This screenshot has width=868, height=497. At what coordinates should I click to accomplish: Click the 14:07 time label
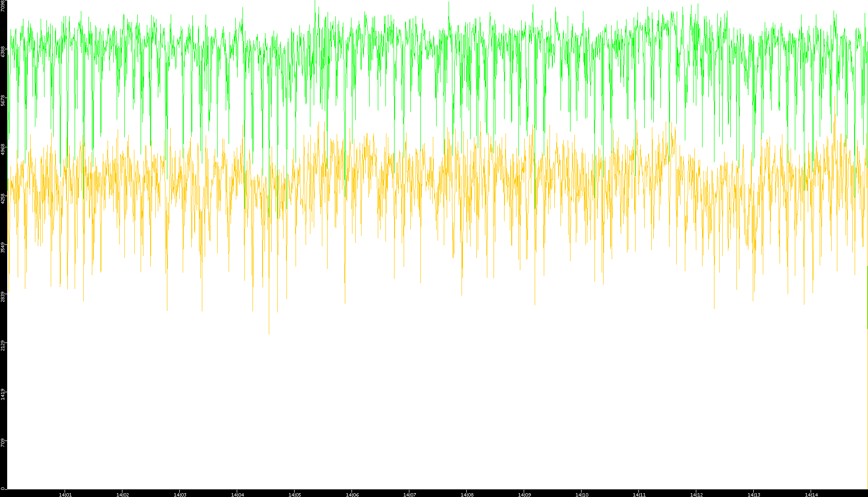pyautogui.click(x=409, y=495)
